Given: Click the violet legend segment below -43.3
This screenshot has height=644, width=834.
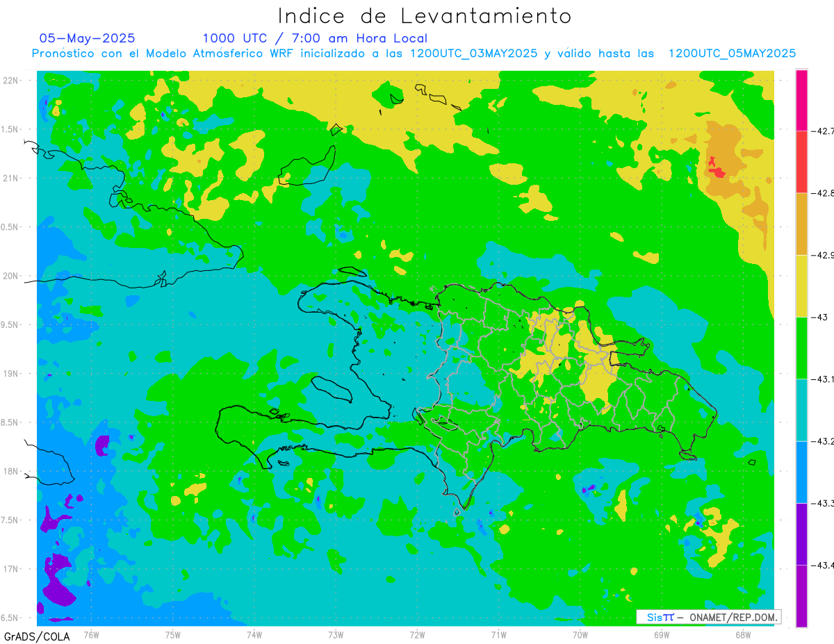Looking at the screenshot, I should pyautogui.click(x=801, y=534).
